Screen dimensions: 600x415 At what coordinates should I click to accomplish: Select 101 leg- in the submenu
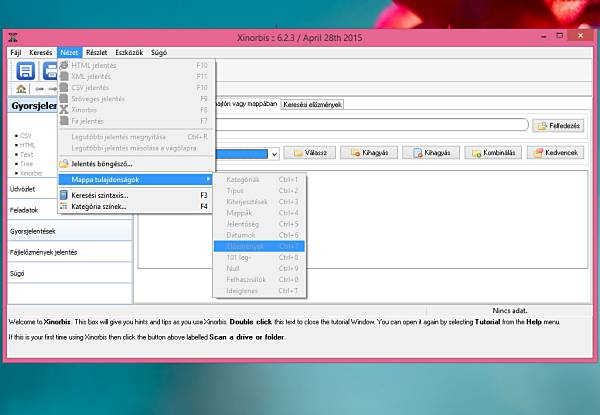click(x=259, y=257)
